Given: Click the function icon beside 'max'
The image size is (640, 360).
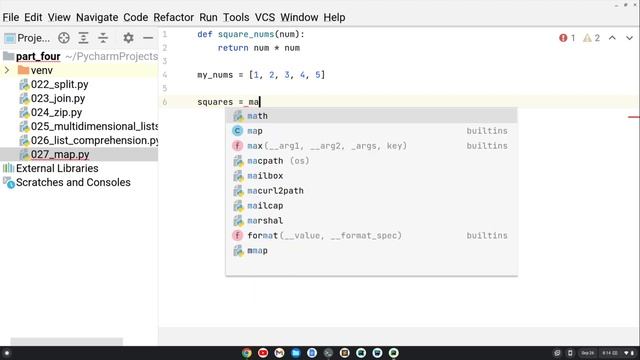Looking at the screenshot, I should coord(238,146).
